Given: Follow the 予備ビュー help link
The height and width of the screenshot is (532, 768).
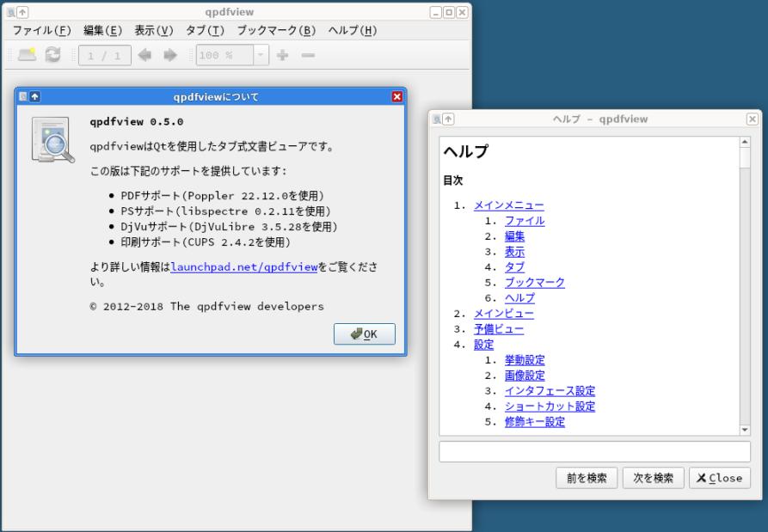Looking at the screenshot, I should tap(499, 329).
